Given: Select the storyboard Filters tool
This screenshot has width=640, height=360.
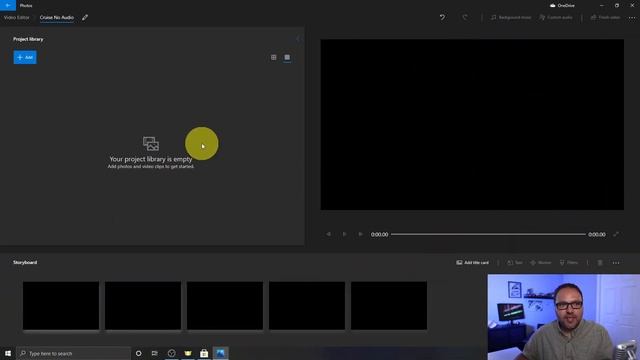Looking at the screenshot, I should (x=569, y=262).
